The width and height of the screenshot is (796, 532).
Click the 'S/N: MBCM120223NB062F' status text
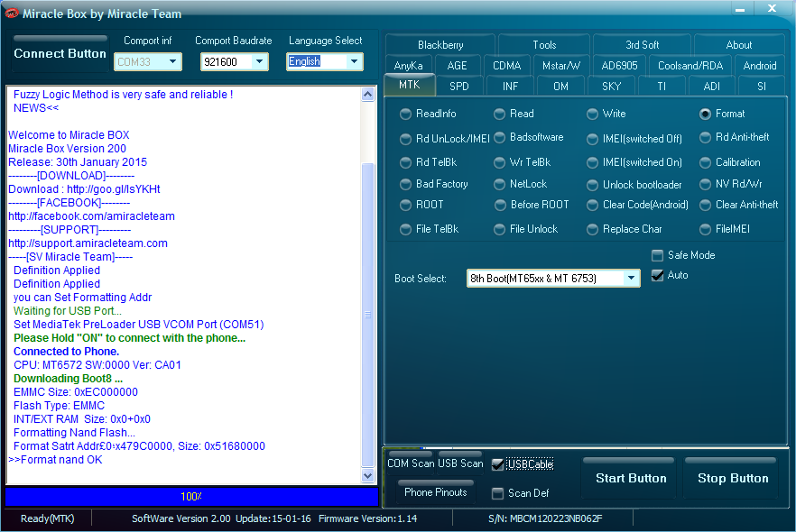(545, 518)
